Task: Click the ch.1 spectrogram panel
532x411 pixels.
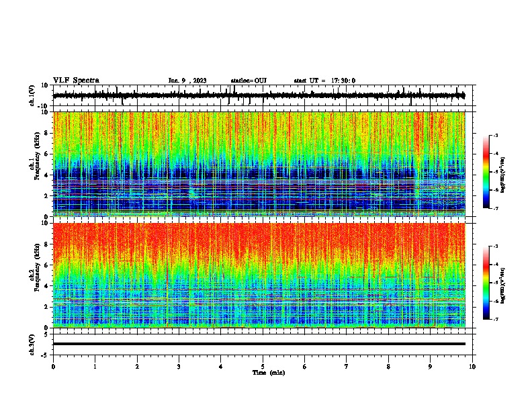Action: pyautogui.click(x=259, y=164)
